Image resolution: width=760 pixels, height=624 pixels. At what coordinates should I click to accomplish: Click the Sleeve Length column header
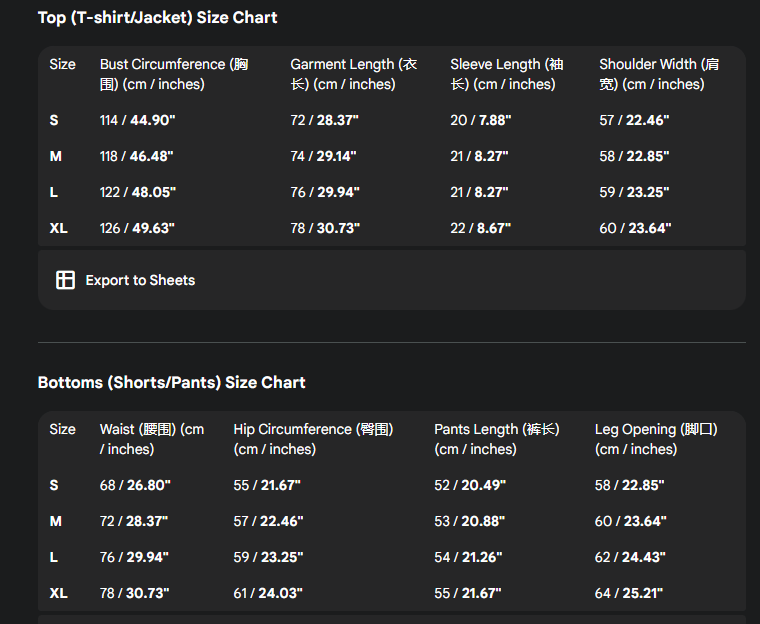point(506,74)
